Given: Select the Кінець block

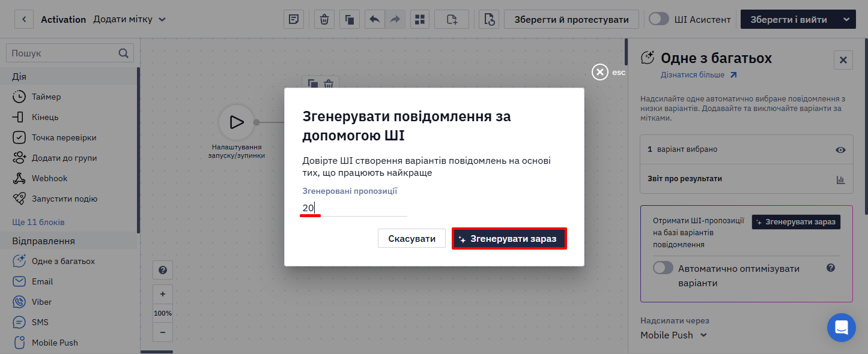Looking at the screenshot, I should [45, 117].
